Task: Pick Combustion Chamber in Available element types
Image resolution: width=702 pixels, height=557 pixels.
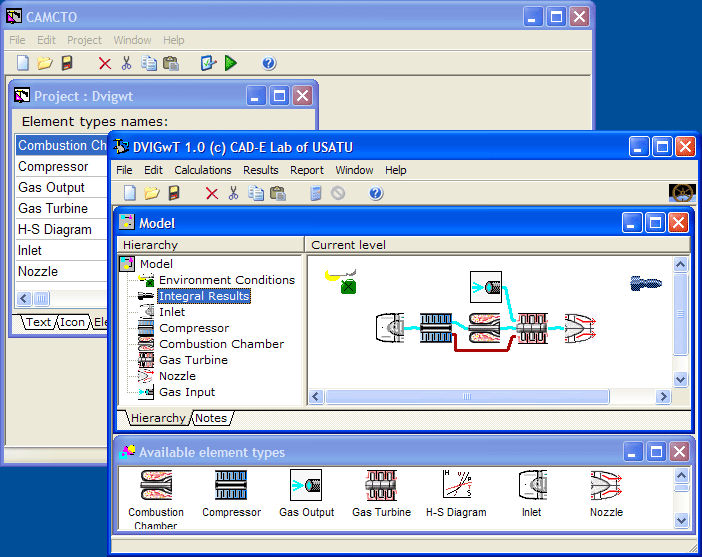Action: 156,485
